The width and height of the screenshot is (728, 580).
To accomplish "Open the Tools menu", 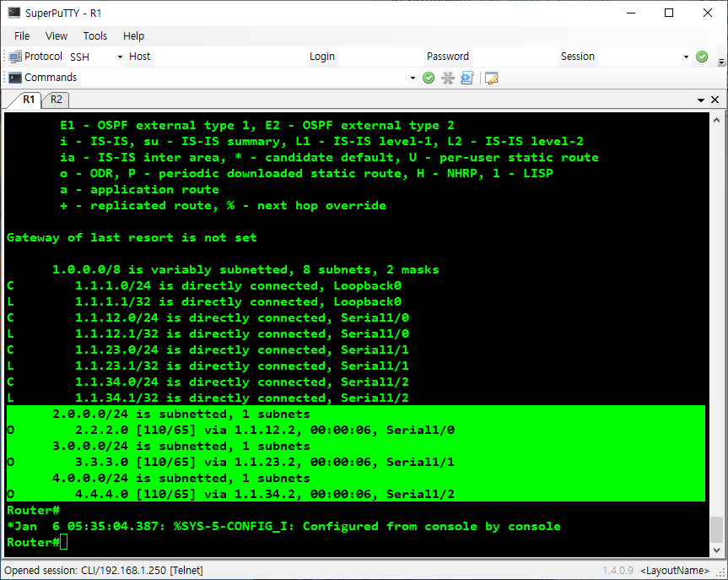I will click(x=94, y=35).
